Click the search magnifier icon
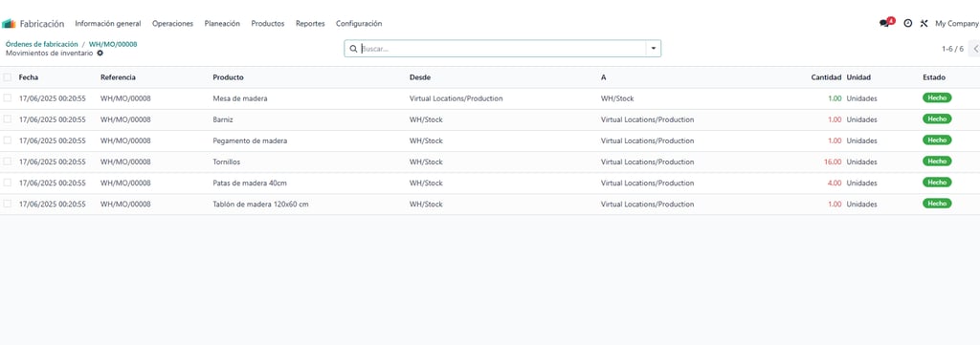Viewport: 980px width, 345px height. [x=354, y=49]
